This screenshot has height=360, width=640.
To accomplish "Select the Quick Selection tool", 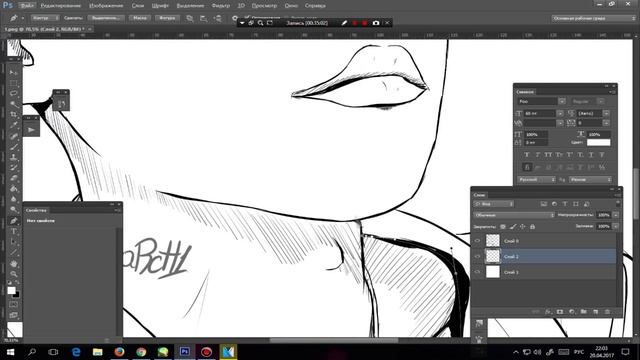I will [13, 104].
